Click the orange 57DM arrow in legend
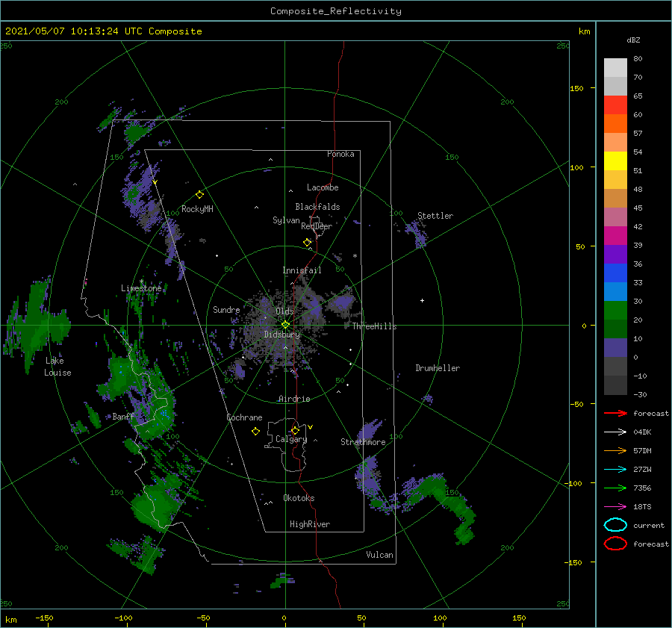Viewport: 672px width, 628px height. [x=615, y=450]
